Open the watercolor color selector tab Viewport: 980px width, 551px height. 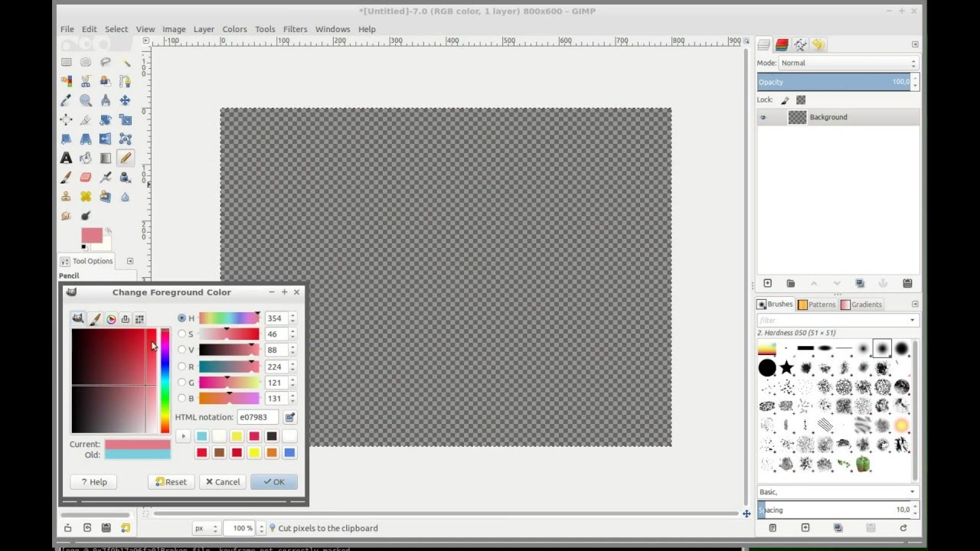(95, 318)
